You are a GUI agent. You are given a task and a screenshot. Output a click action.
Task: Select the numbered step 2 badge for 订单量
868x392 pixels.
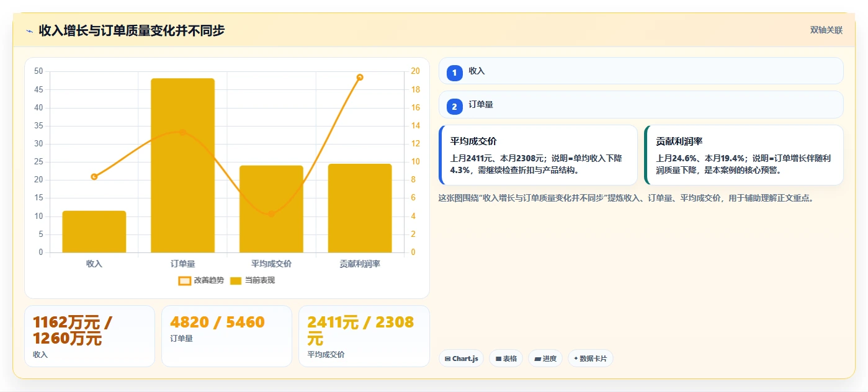[454, 107]
